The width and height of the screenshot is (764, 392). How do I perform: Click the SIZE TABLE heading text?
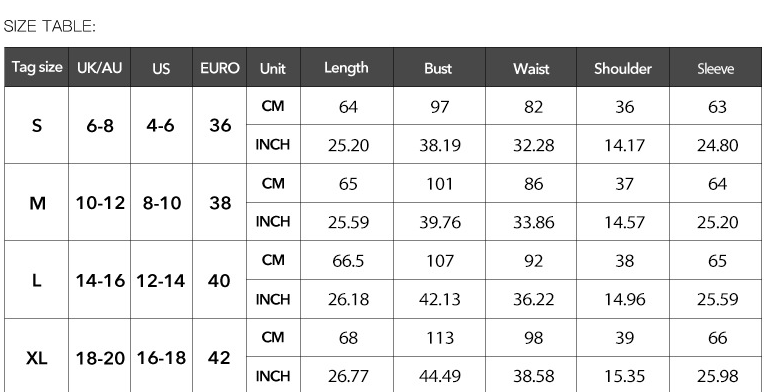[50, 26]
